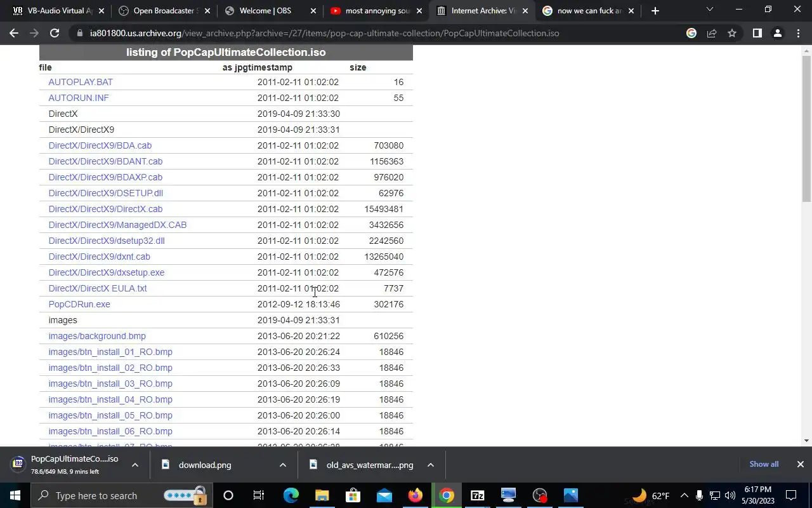Viewport: 812px width, 508px height.
Task: Click the 'as jpg' column header
Action: (235, 67)
